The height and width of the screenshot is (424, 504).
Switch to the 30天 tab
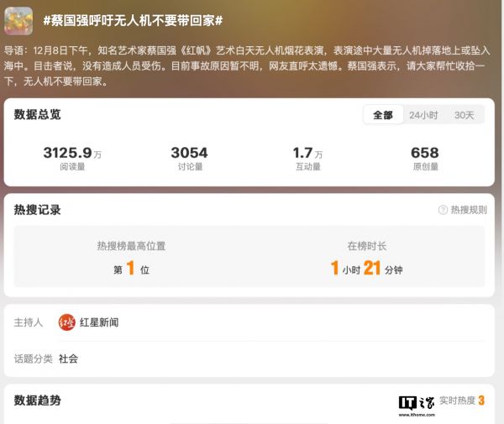(x=464, y=115)
